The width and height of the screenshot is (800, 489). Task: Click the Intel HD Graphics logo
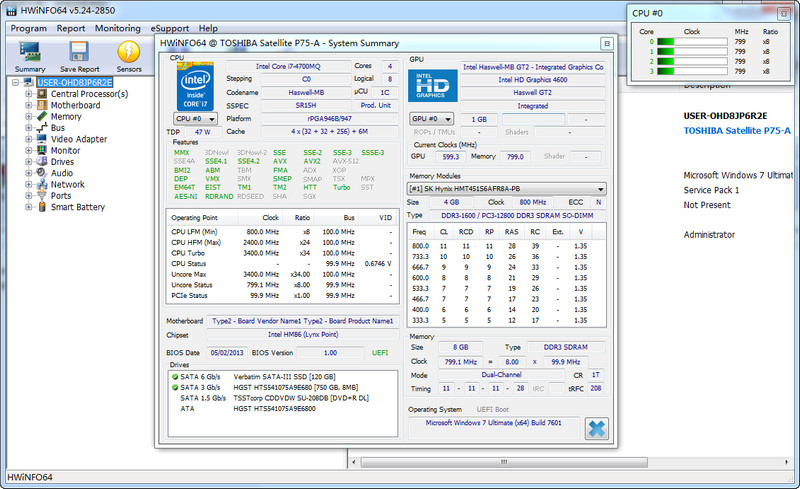431,84
